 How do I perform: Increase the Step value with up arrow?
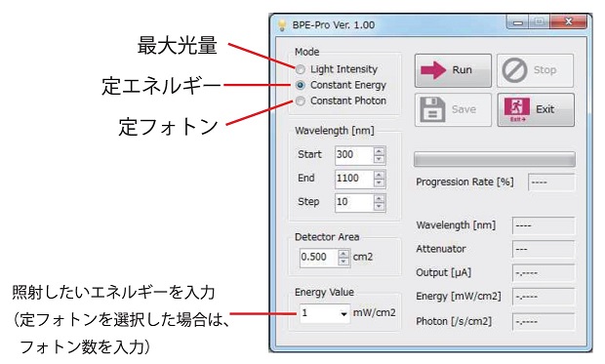click(379, 199)
